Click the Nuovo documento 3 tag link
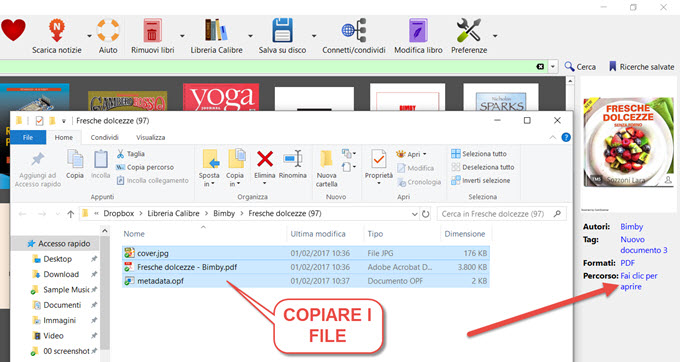This screenshot has height=362, width=680. [x=644, y=245]
